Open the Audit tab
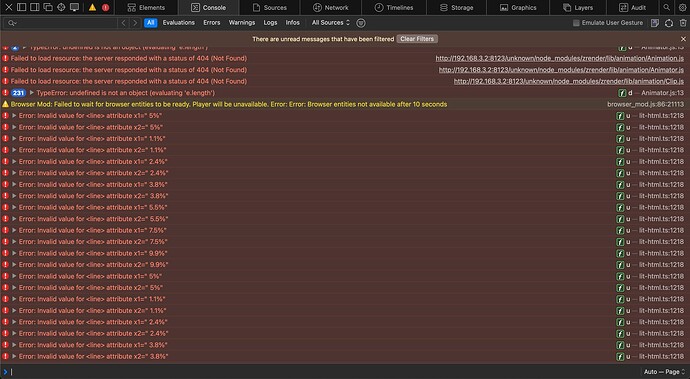Image resolution: width=690 pixels, height=379 pixels. 632,7
